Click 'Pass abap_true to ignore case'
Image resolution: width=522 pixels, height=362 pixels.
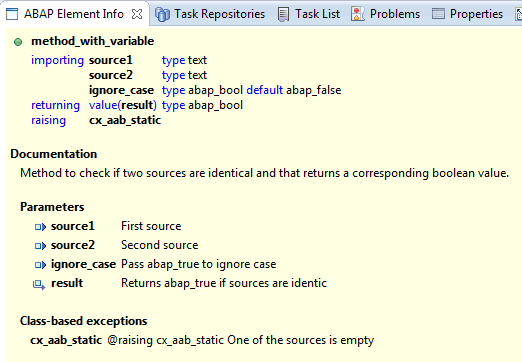click(199, 264)
